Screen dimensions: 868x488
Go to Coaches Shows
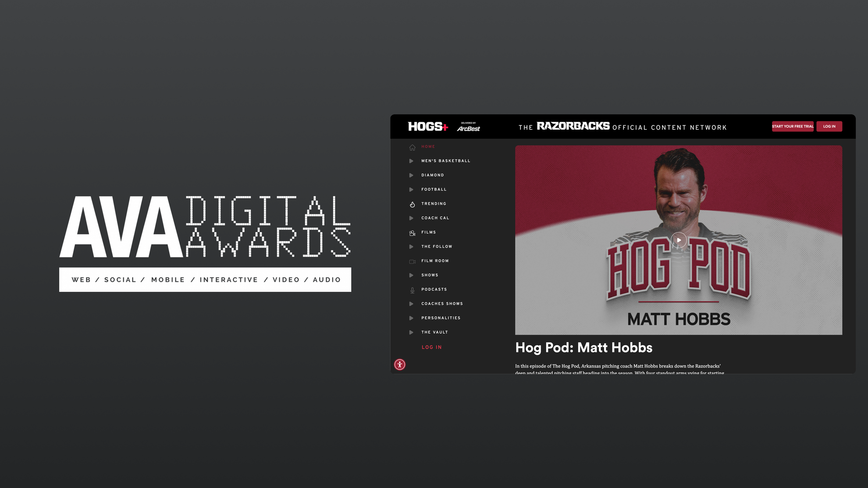pos(442,304)
